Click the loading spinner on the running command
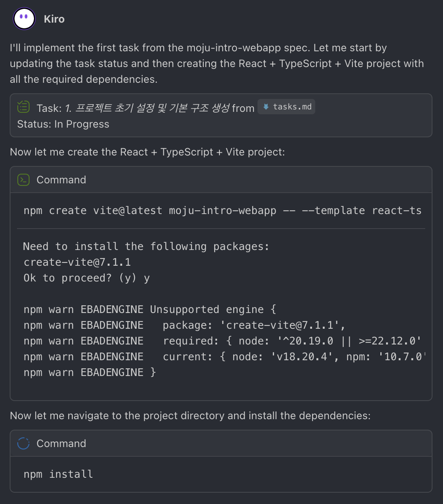 23,443
